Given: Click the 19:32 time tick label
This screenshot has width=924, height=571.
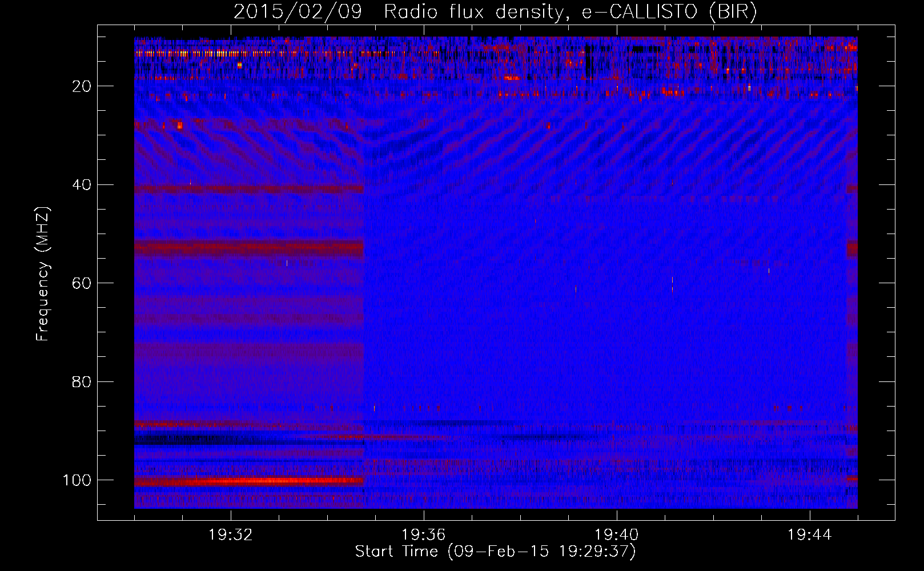Looking at the screenshot, I should click(231, 535).
